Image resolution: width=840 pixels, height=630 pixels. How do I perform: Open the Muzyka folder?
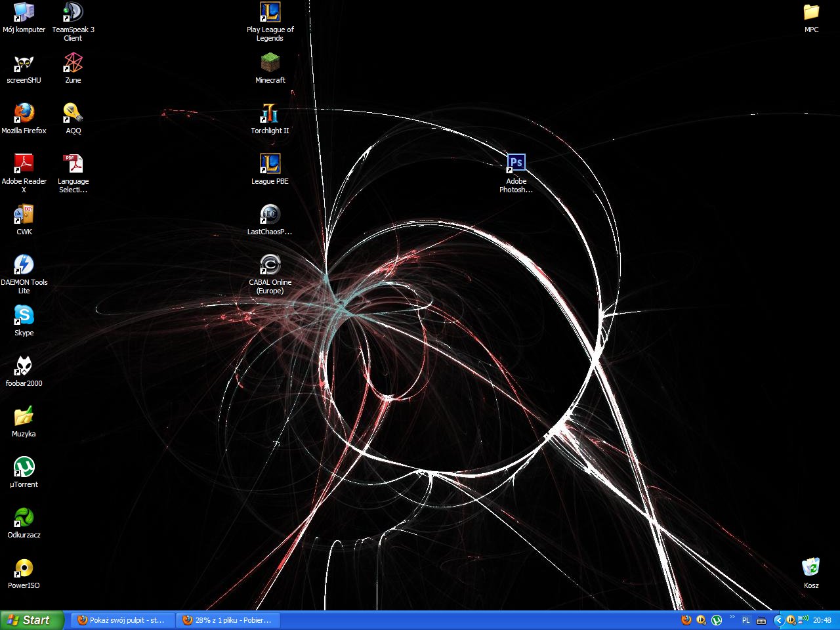pos(24,422)
